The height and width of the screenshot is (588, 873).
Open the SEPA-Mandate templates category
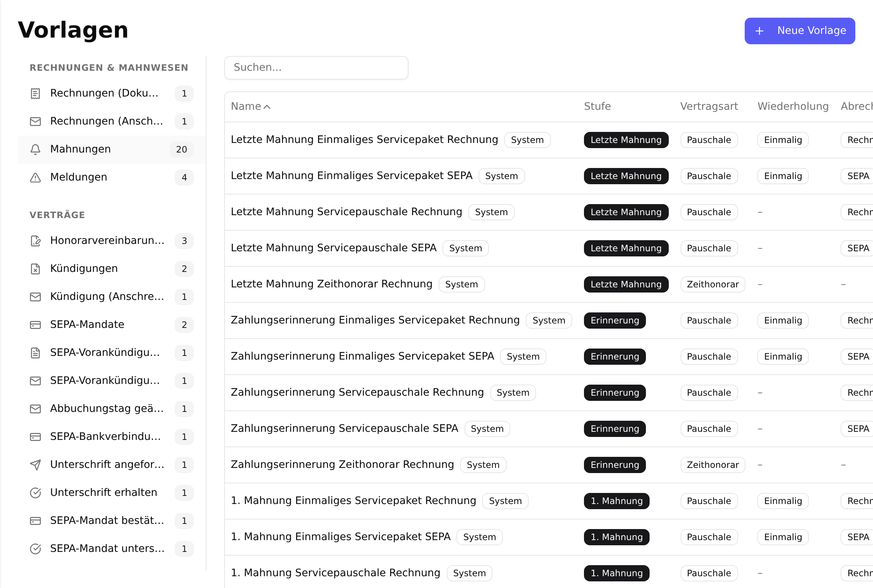point(111,325)
